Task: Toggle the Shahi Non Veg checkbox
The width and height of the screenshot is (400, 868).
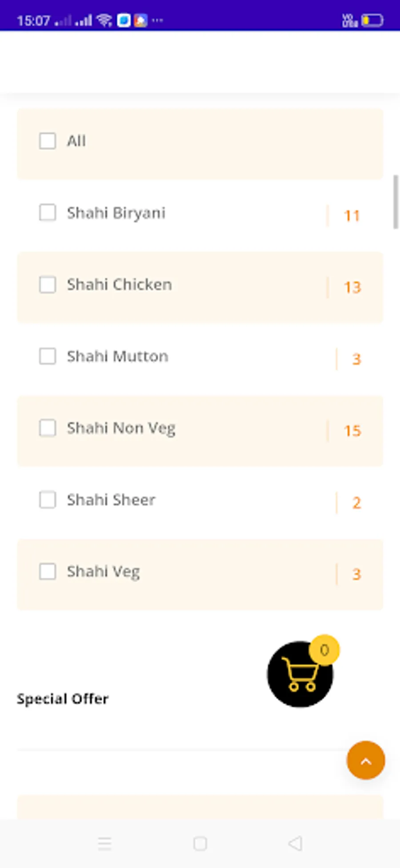Action: [x=48, y=428]
